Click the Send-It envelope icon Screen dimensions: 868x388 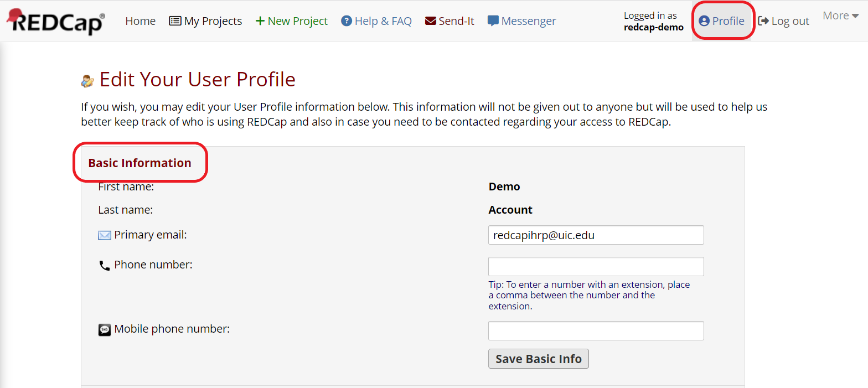(430, 21)
